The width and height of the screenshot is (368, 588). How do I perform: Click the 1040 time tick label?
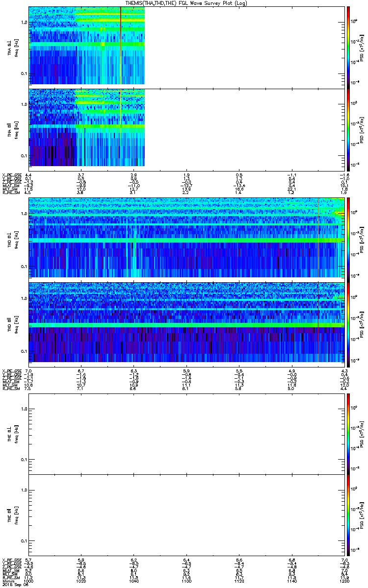[x=134, y=582]
